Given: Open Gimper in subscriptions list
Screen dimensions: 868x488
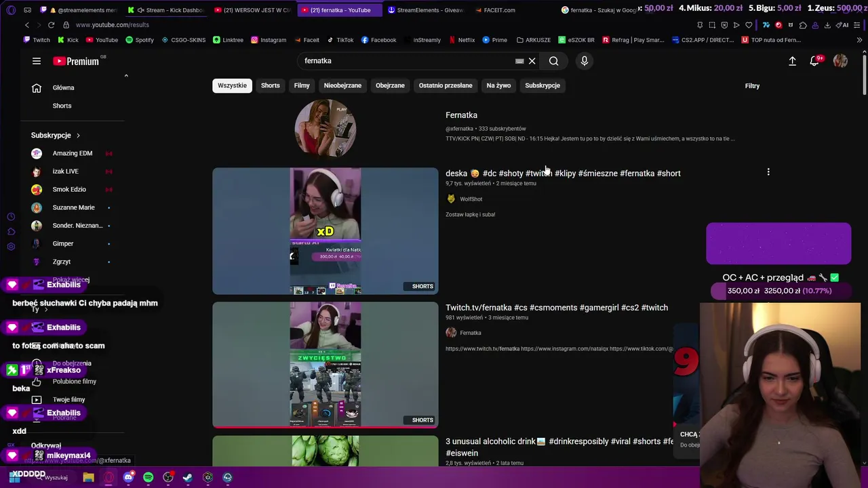Looking at the screenshot, I should (x=62, y=243).
